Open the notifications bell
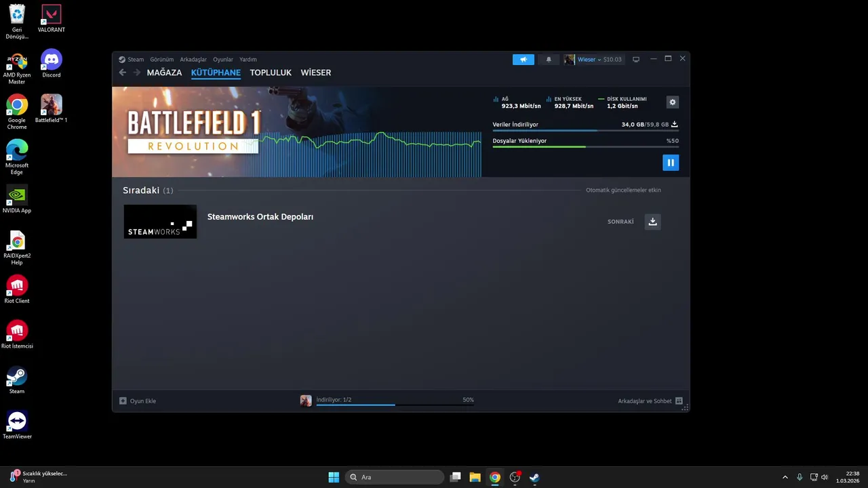Image resolution: width=868 pixels, height=488 pixels. coord(549,60)
